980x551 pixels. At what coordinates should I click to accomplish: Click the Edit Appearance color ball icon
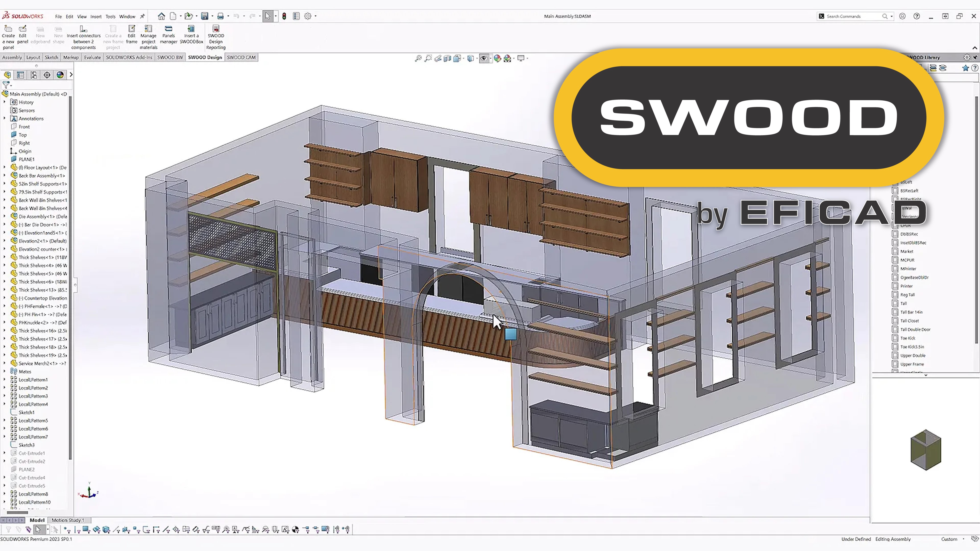point(497,58)
